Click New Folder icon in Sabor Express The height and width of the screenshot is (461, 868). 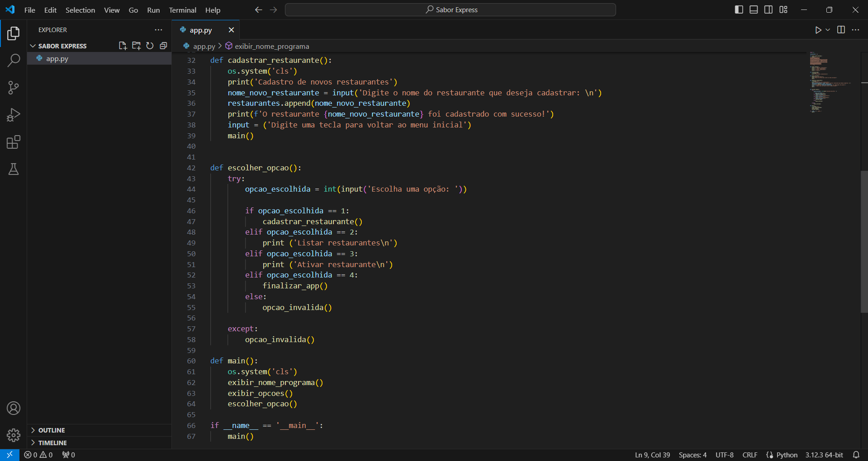[136, 46]
